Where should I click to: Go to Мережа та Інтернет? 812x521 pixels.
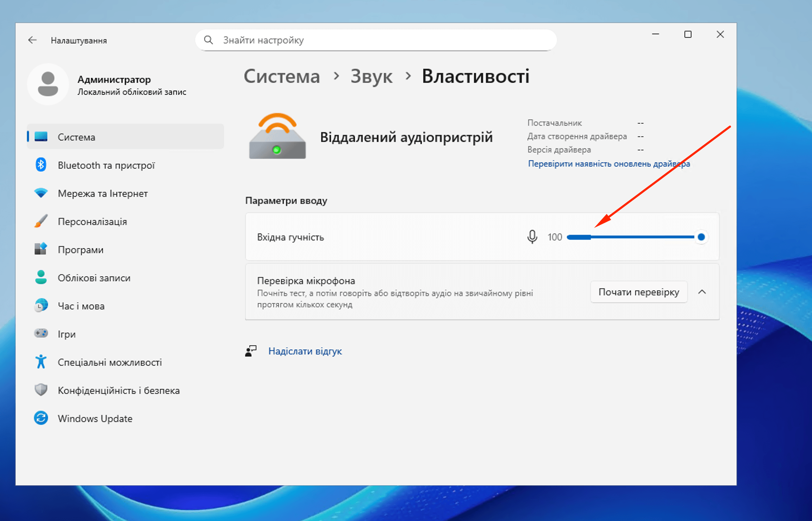(125, 193)
